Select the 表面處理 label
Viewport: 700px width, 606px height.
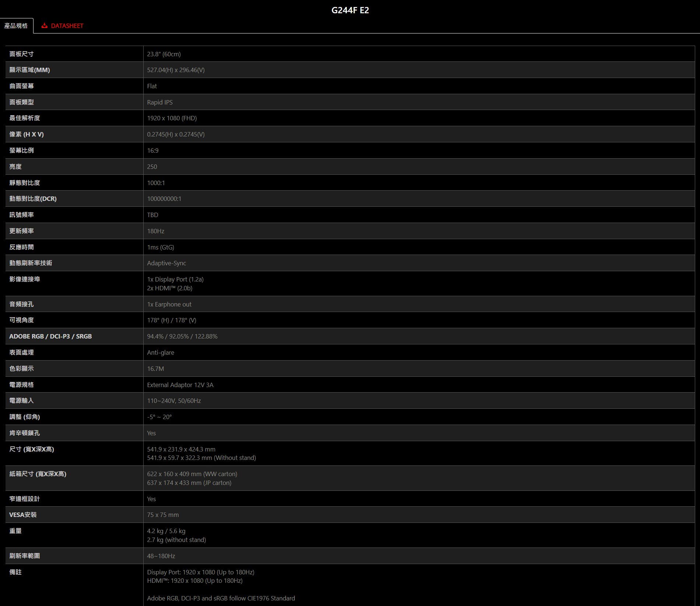tap(21, 352)
